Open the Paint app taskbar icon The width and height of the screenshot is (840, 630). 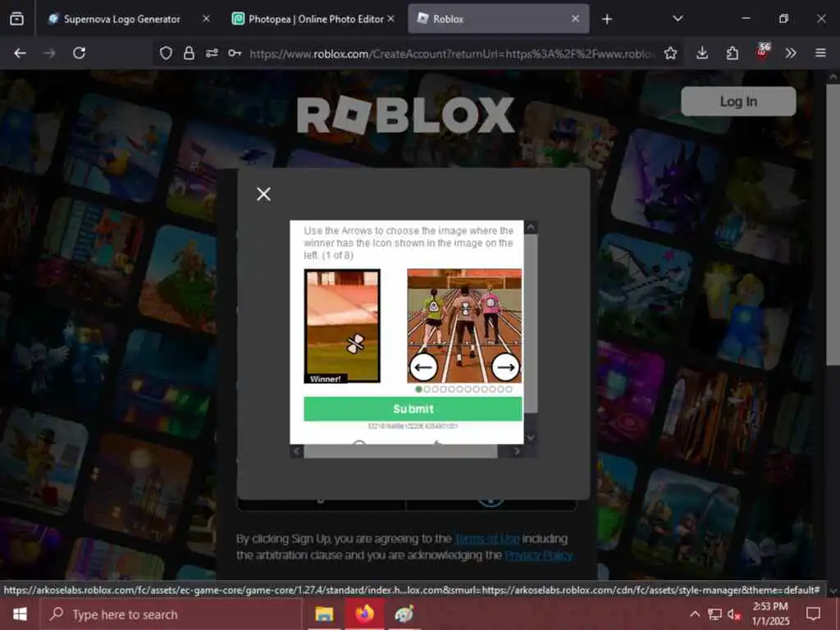tap(404, 614)
